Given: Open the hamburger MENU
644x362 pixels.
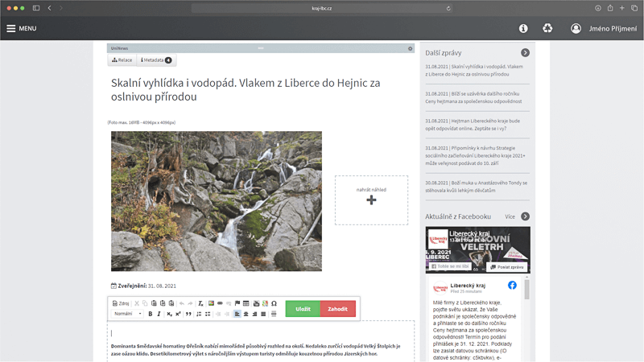Looking at the screenshot, I should [x=22, y=28].
